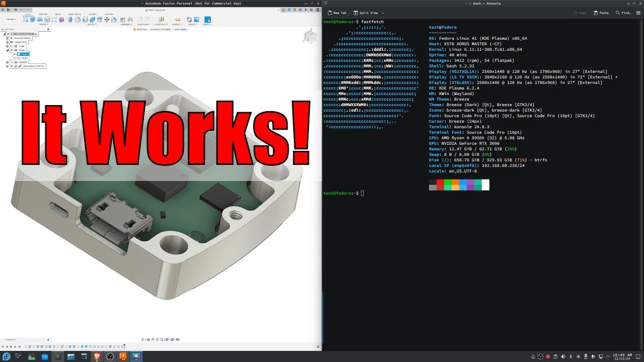
Task: Click the clock showing 10:49 AM
Action: tap(622, 355)
